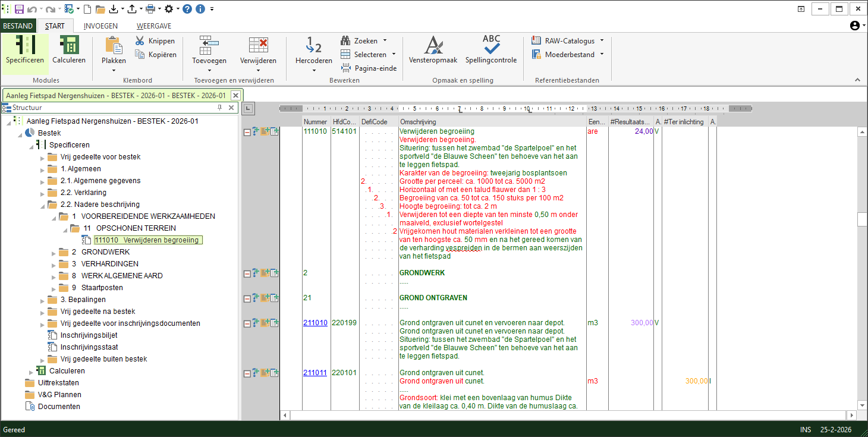
Task: Open the BESTAND menu
Action: pyautogui.click(x=18, y=26)
